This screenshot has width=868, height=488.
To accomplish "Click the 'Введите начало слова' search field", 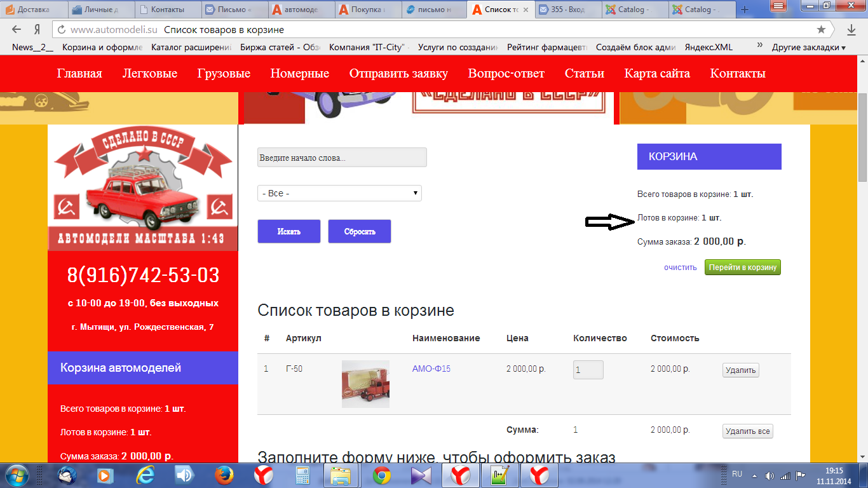I will click(x=342, y=158).
